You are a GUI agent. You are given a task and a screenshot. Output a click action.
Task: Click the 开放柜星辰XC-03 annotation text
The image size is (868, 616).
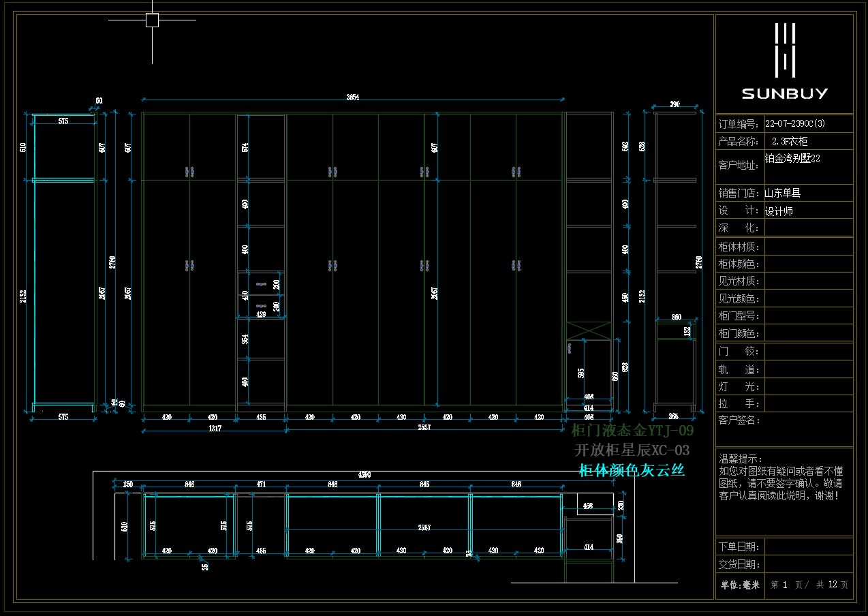(632, 450)
